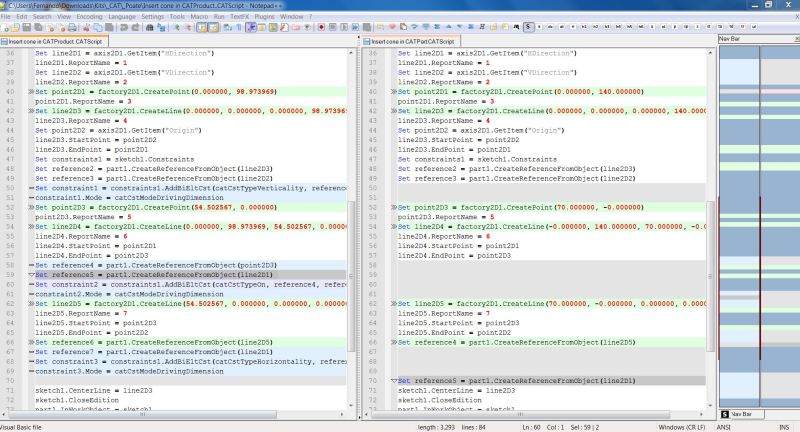Stop macro recording with the toolbar icon

(x=332, y=27)
